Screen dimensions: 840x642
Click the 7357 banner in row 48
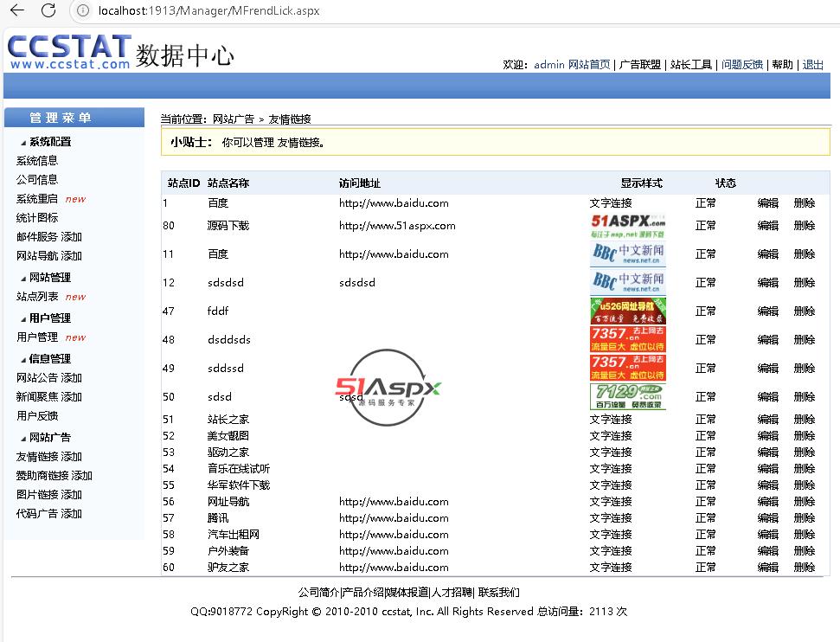pyautogui.click(x=628, y=339)
